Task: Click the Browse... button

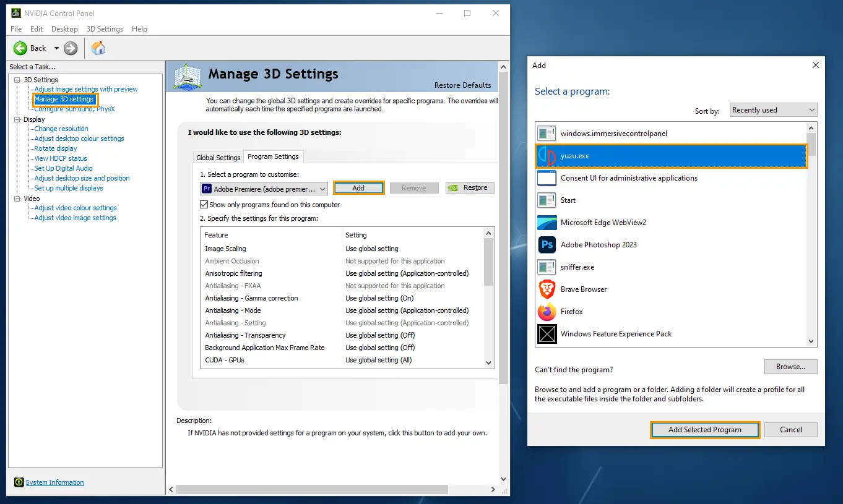Action: pos(790,367)
